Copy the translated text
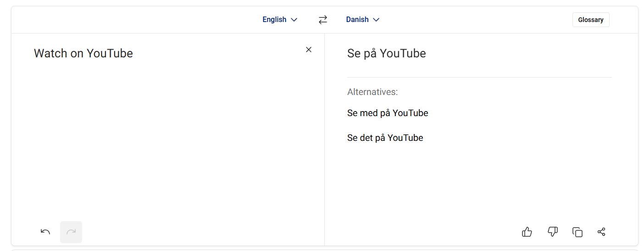Image resolution: width=644 pixels, height=251 pixels. [577, 232]
